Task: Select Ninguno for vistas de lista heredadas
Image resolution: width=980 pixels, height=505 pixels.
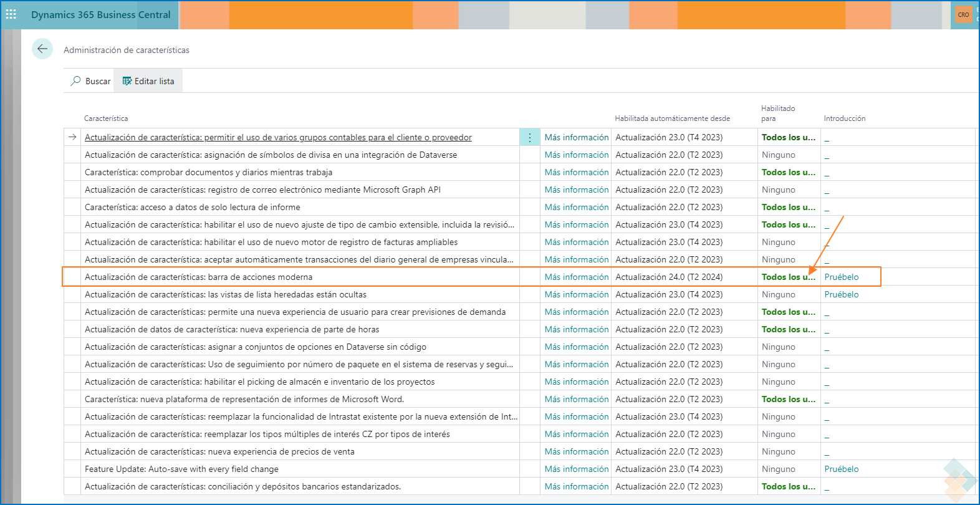Action: [x=779, y=294]
